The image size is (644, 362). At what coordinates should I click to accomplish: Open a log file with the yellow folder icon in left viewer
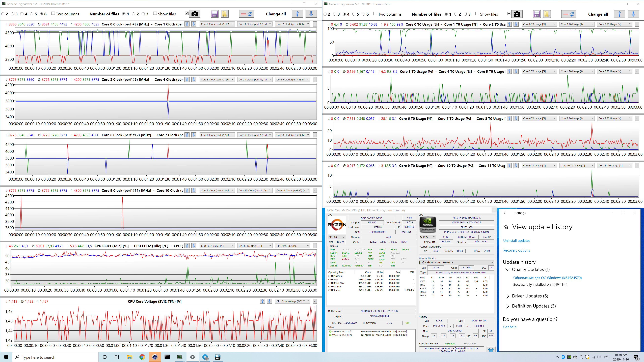click(225, 14)
